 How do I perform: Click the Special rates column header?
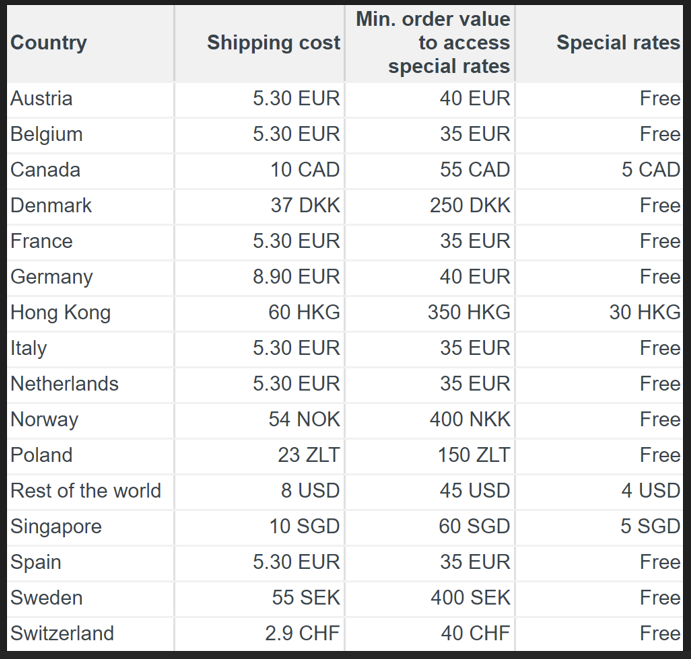(617, 43)
